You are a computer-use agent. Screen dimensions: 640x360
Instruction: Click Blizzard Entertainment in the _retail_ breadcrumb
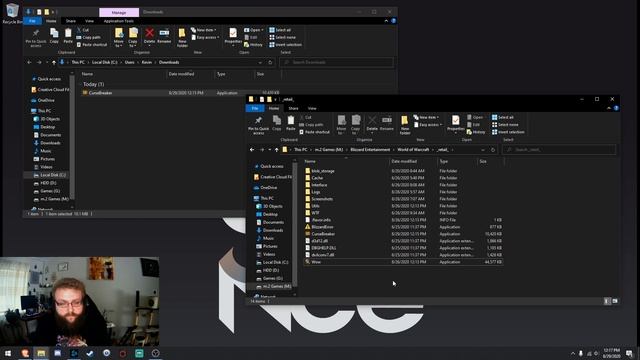(370, 150)
